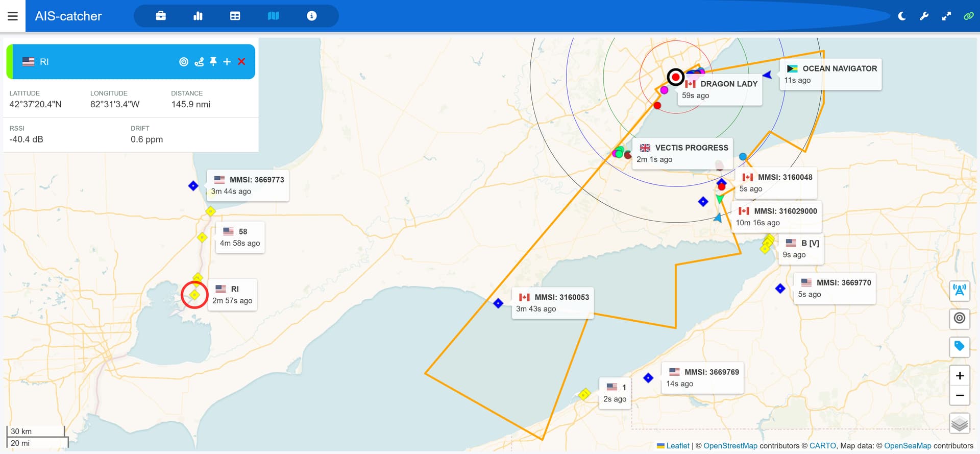This screenshot has height=454, width=980.
Task: Click yellow marker beside label 1
Action: point(585,394)
